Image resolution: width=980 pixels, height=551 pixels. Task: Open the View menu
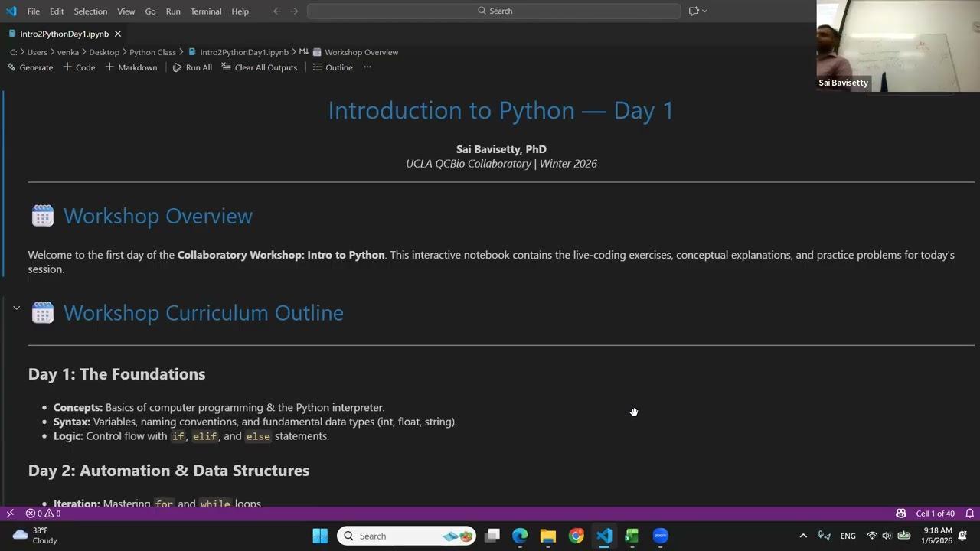click(x=126, y=11)
